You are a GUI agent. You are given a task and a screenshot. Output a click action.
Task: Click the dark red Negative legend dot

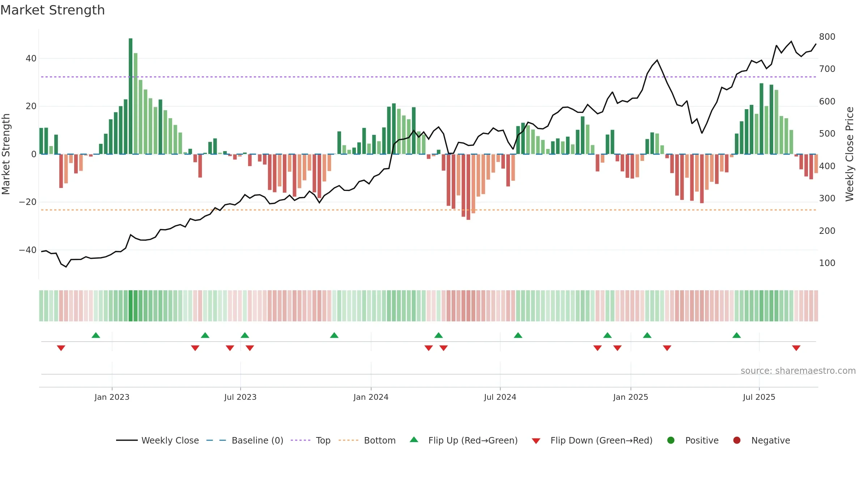737,440
